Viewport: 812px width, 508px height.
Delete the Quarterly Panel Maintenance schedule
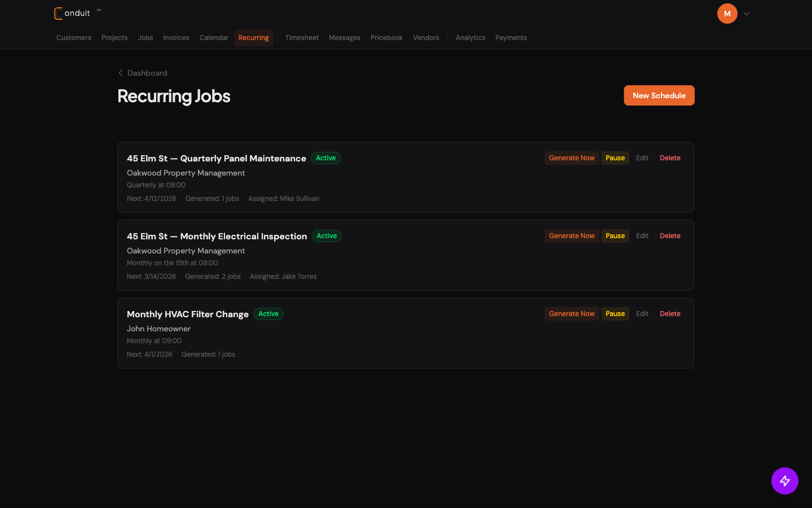(670, 158)
